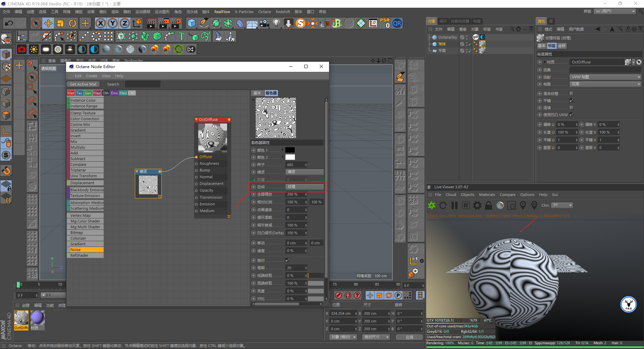Open the 界面 oc layout dropdown
Viewport: 644px width, 349px height.
pos(615,11)
